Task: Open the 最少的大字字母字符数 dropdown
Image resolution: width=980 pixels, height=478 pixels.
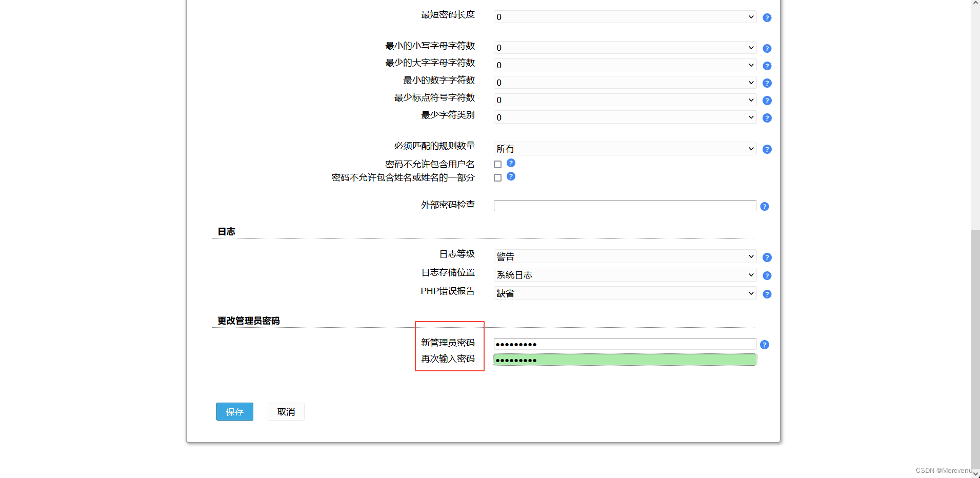Action: (625, 65)
